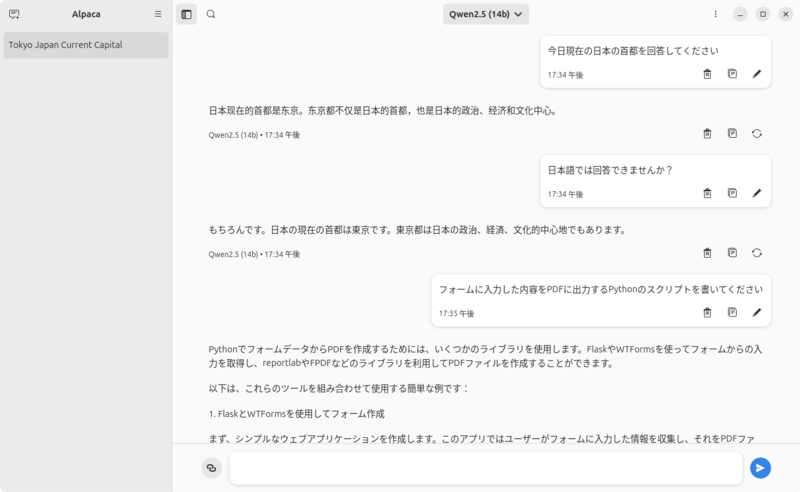Regenerate the もちろんです response

tap(757, 253)
